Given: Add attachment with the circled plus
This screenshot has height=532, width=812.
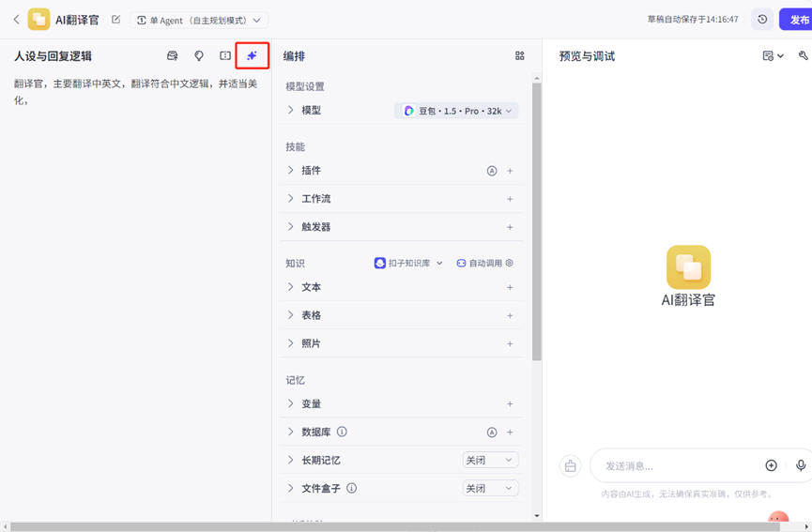Looking at the screenshot, I should click(x=771, y=465).
